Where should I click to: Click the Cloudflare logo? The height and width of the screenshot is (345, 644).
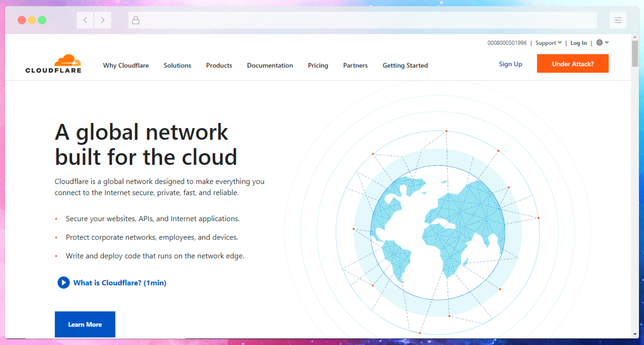click(53, 64)
